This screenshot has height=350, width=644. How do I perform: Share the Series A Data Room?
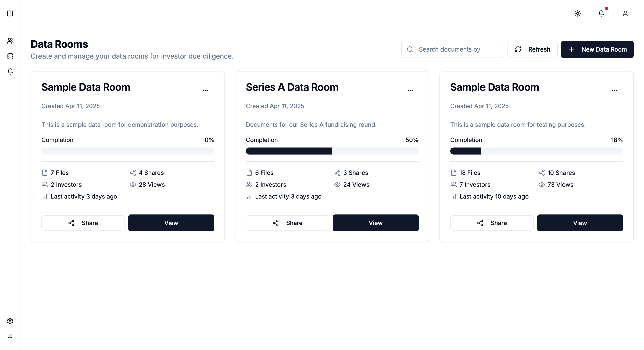tap(287, 223)
